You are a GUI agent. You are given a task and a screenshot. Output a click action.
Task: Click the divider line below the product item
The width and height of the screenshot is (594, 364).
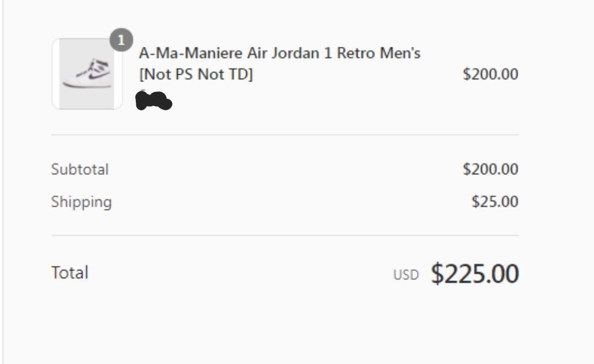285,135
